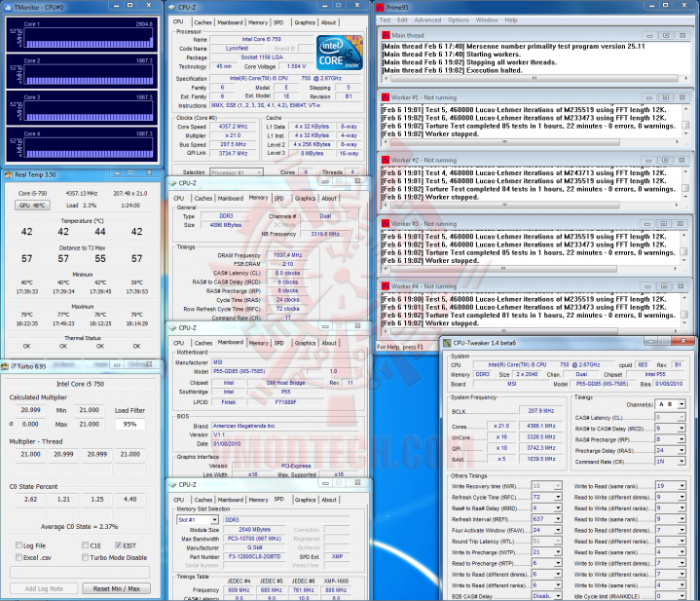Click the TMonitor title bar icon
Screen dimensions: 700x601
click(x=8, y=7)
